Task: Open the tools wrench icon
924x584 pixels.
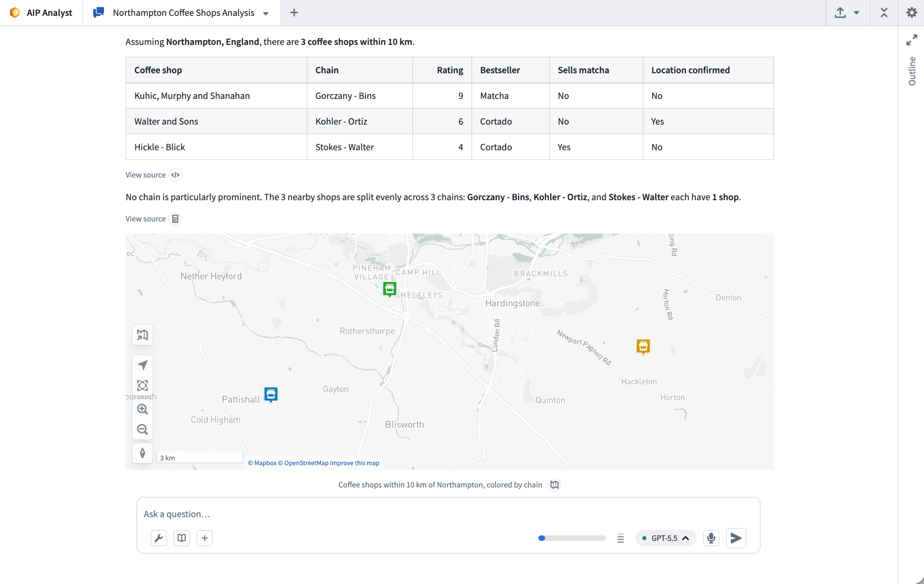Action: coord(158,538)
